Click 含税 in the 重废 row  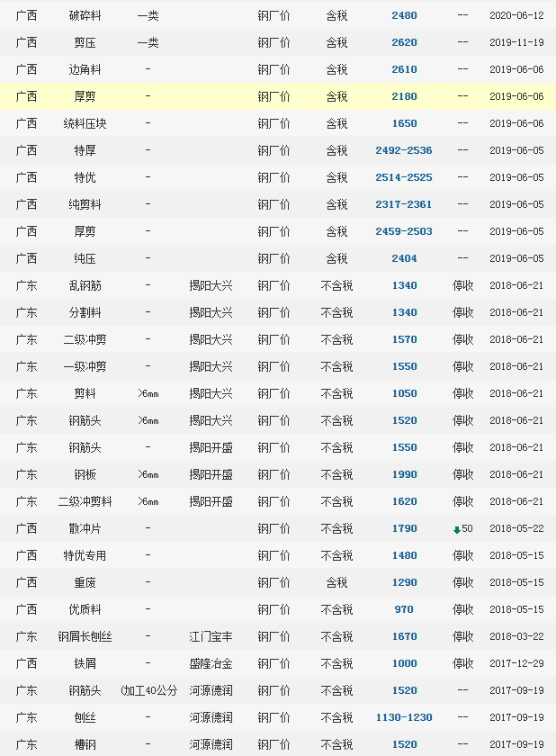coord(336,582)
